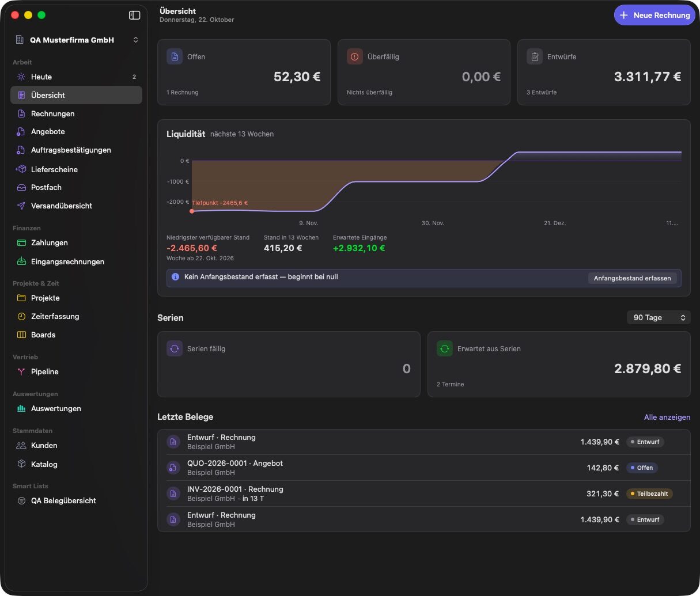Click the Pipeline funnel icon
This screenshot has height=596, width=700.
[21, 371]
